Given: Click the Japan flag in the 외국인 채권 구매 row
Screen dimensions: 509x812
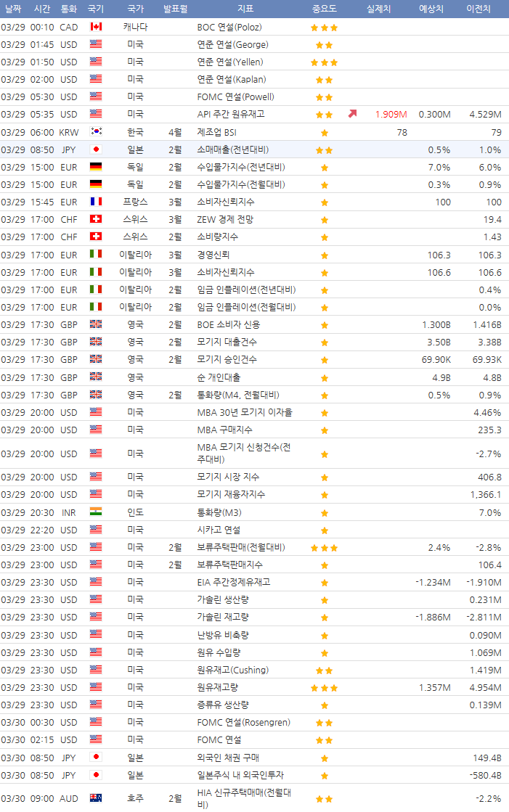Looking at the screenshot, I should point(96,757).
